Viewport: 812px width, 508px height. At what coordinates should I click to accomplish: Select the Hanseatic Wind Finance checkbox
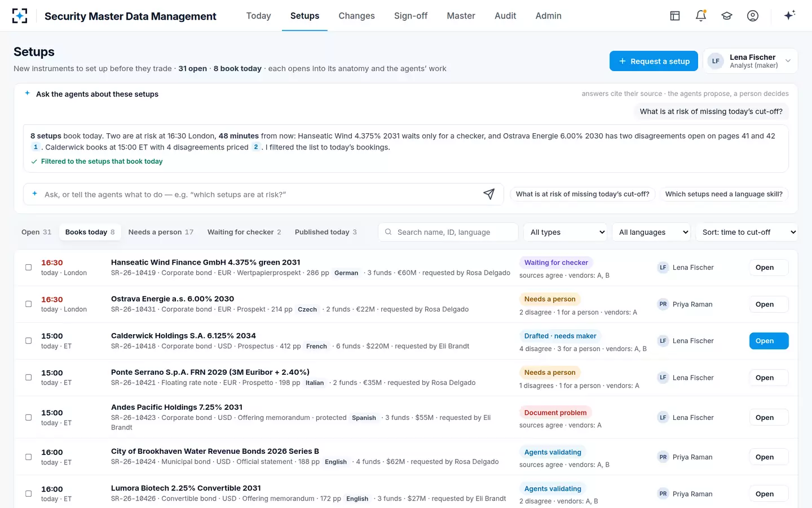pyautogui.click(x=28, y=268)
